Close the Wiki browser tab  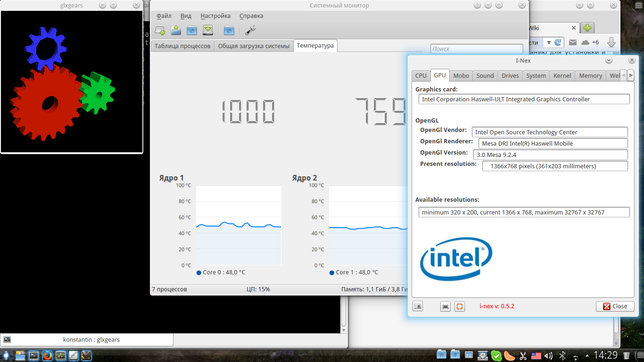click(574, 28)
